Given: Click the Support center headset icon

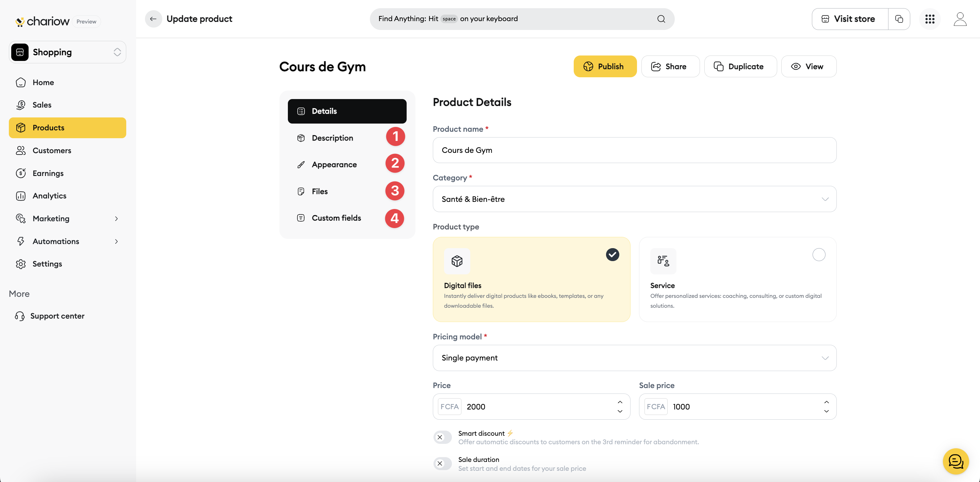Looking at the screenshot, I should [20, 316].
